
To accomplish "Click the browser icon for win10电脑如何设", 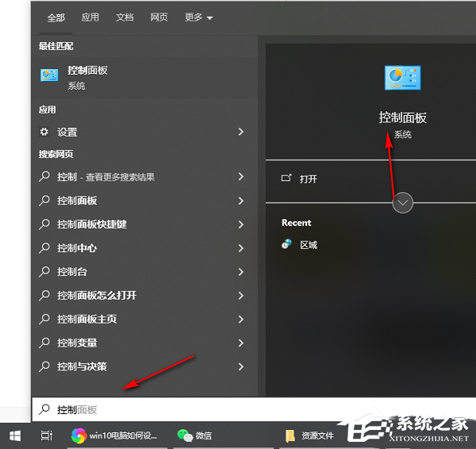I will (x=79, y=435).
